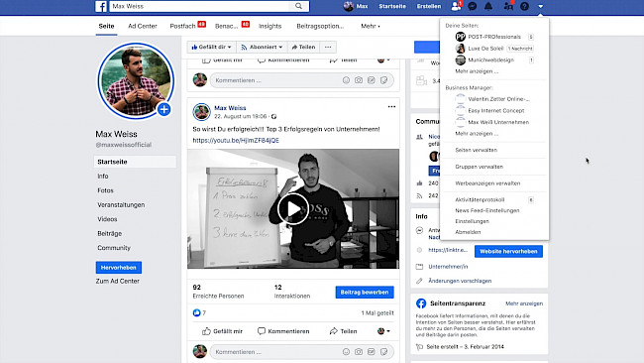Open the Insights tab

(269, 26)
